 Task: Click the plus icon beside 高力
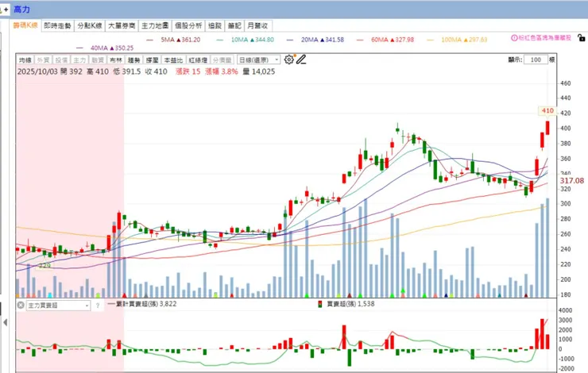6,10
